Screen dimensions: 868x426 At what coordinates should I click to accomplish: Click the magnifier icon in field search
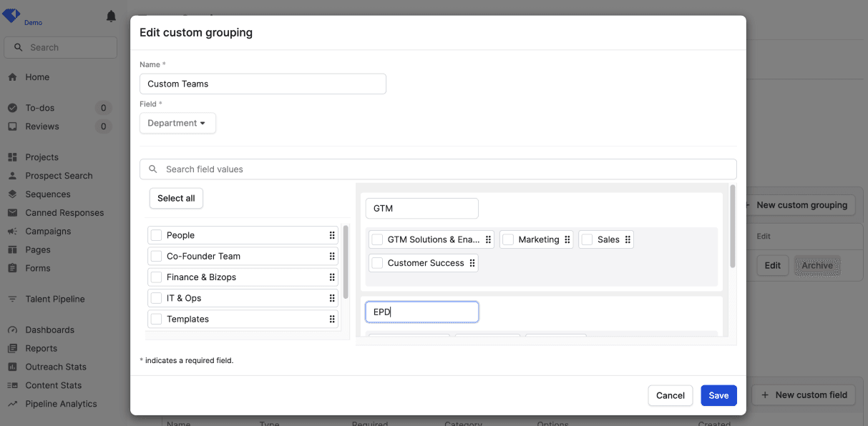(x=153, y=169)
